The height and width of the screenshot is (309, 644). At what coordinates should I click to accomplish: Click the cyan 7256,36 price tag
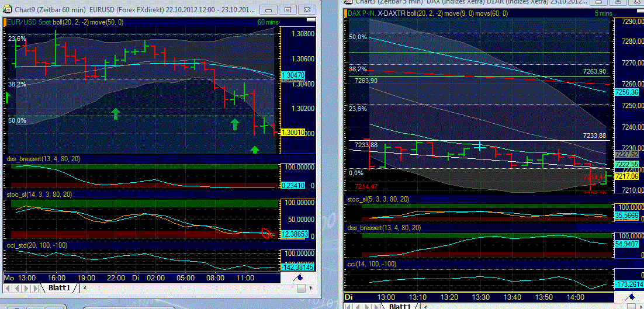[x=626, y=92]
